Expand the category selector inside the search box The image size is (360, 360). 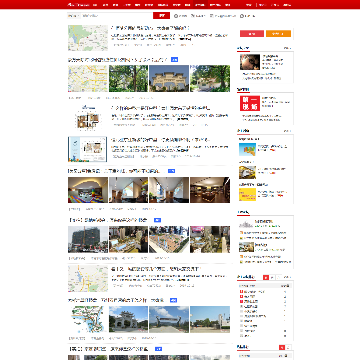[x=74, y=16]
